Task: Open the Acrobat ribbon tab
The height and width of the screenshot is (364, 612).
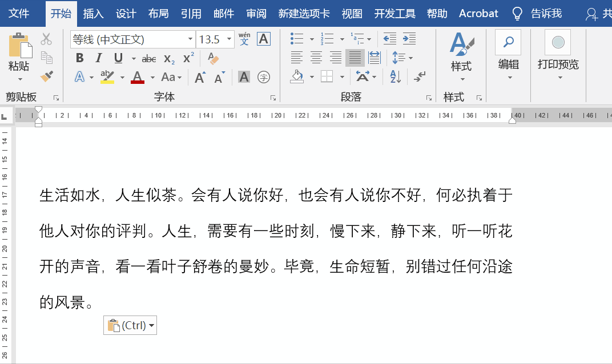Action: (x=478, y=13)
